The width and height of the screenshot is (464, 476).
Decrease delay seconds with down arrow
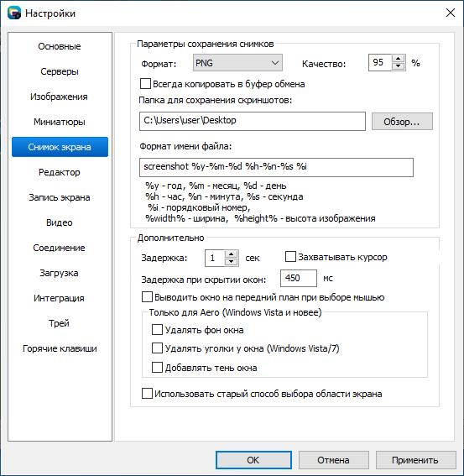click(x=232, y=262)
